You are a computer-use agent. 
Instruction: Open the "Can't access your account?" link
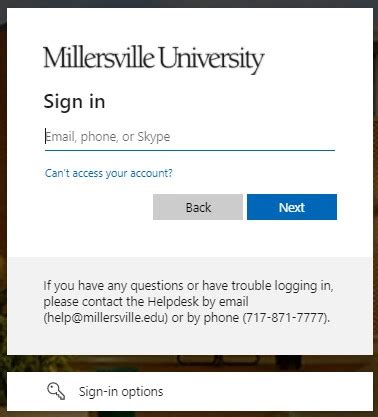tap(109, 173)
